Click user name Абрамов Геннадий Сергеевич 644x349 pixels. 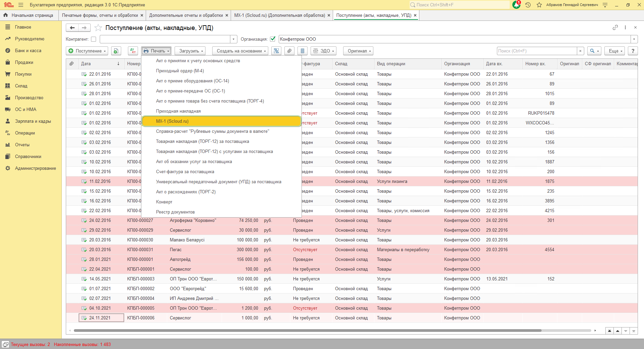[x=572, y=5]
